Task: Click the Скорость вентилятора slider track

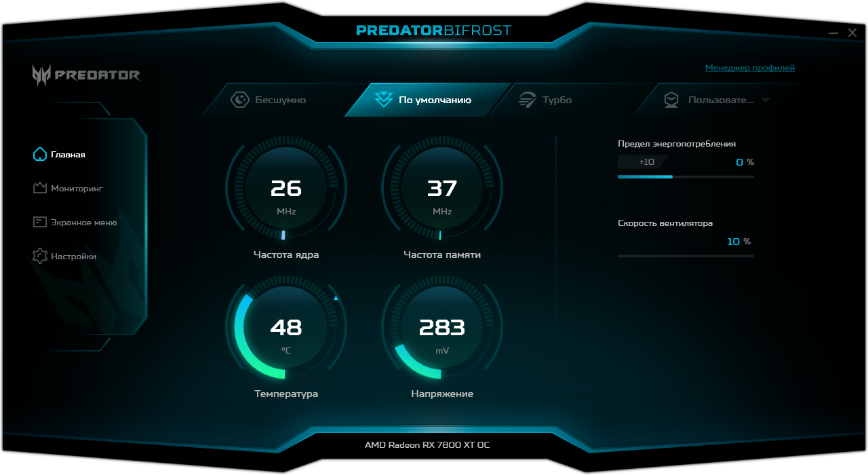Action: pos(686,256)
